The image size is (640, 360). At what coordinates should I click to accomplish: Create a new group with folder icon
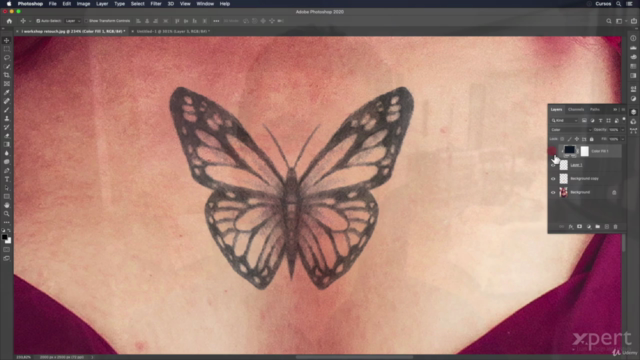click(598, 227)
